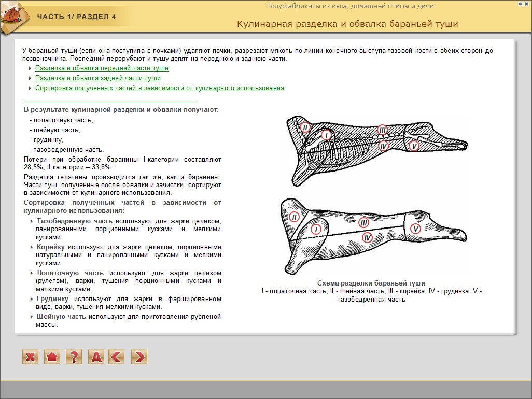Image resolution: width=532 pixels, height=399 pixels.
Task: Open help with the question mark icon
Action: [x=74, y=357]
